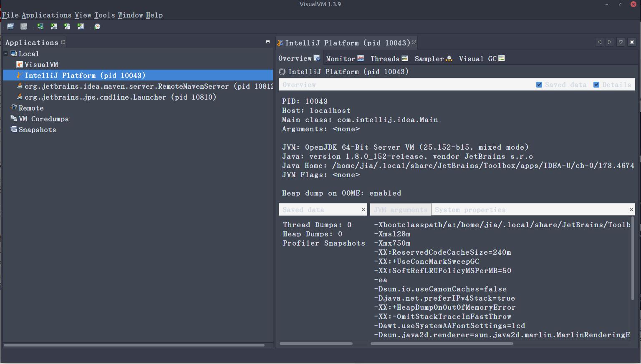Switch to System properties subtab
This screenshot has height=364, width=641.
point(470,210)
